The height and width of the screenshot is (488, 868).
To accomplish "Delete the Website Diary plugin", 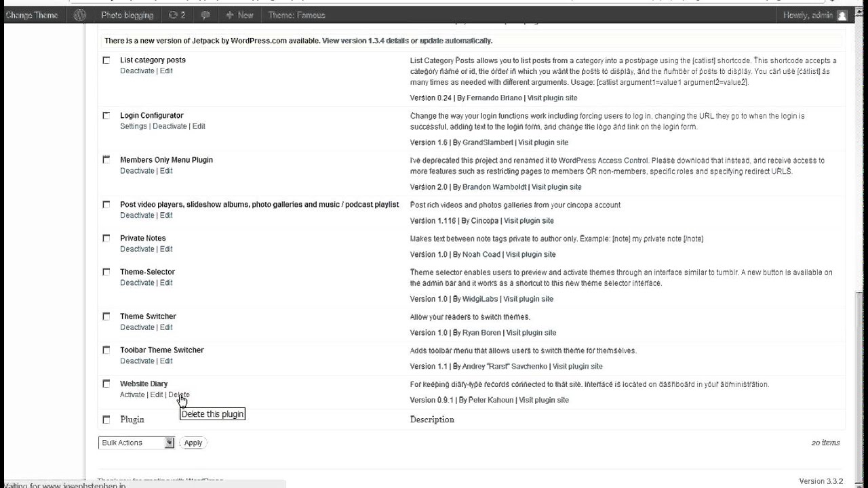I will tap(179, 394).
